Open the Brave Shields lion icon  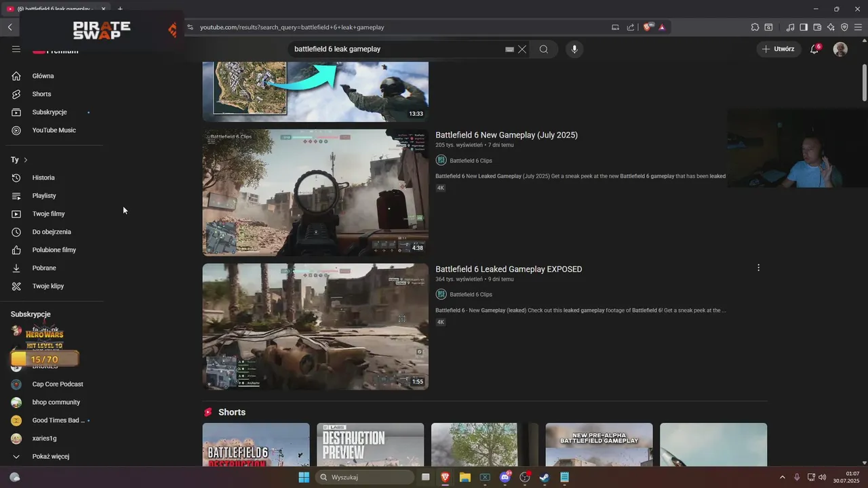pyautogui.click(x=648, y=27)
